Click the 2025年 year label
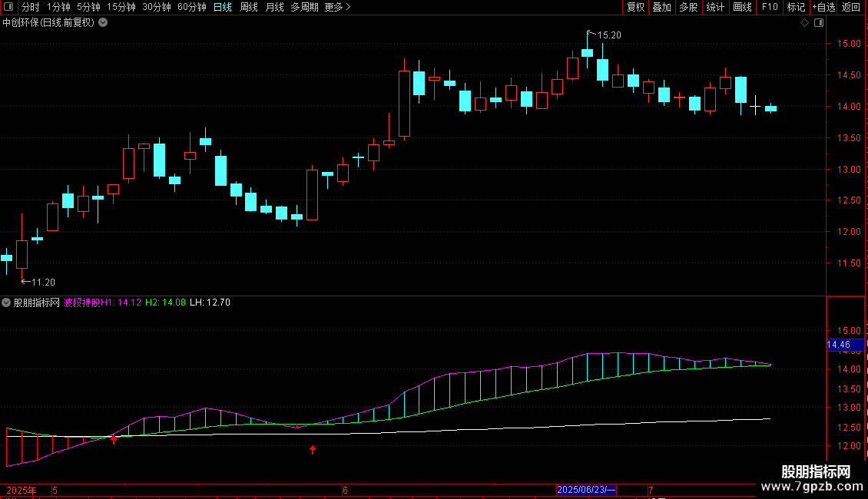This screenshot has width=868, height=499. click(22, 490)
